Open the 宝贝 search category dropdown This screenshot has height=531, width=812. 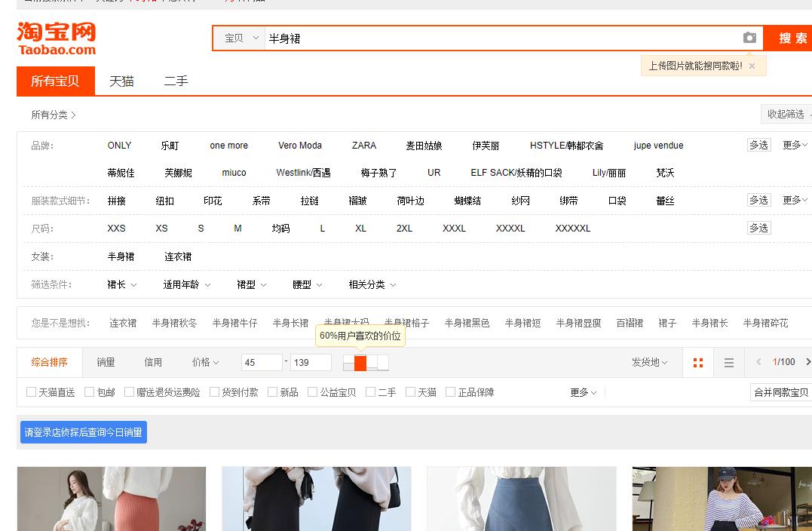pos(239,37)
